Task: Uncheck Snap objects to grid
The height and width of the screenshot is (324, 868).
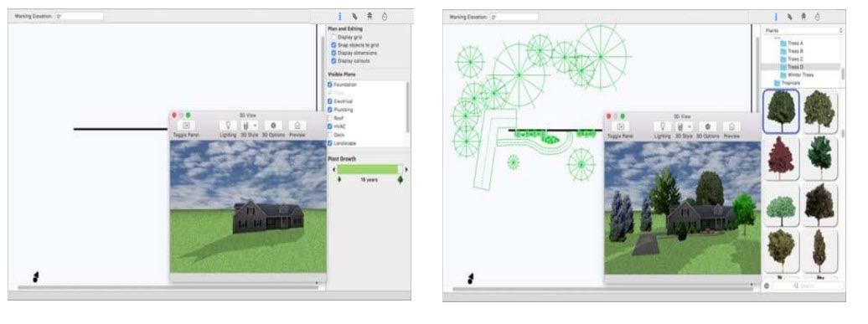Action: pyautogui.click(x=333, y=44)
